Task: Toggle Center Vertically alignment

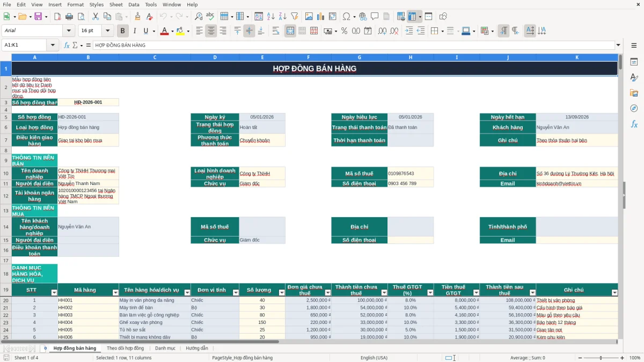Action: pos(249,31)
